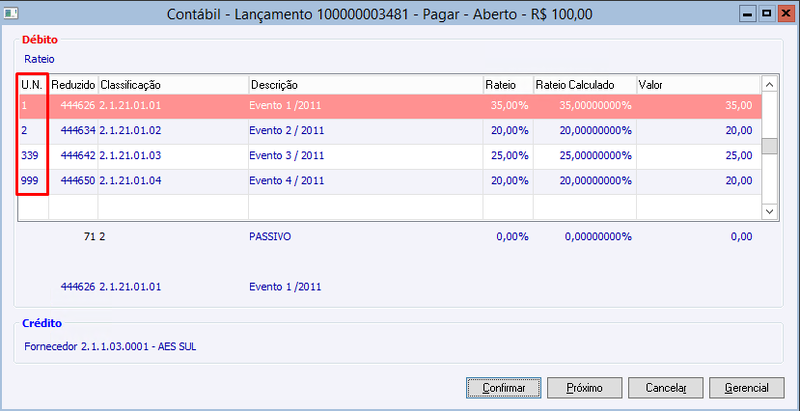Click the window icon in title bar

[x=11, y=14]
